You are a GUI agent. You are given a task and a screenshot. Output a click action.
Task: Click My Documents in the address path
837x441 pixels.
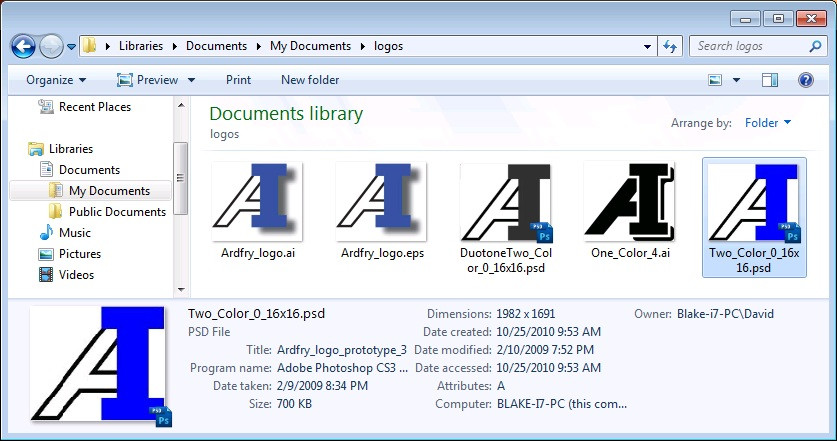point(310,46)
